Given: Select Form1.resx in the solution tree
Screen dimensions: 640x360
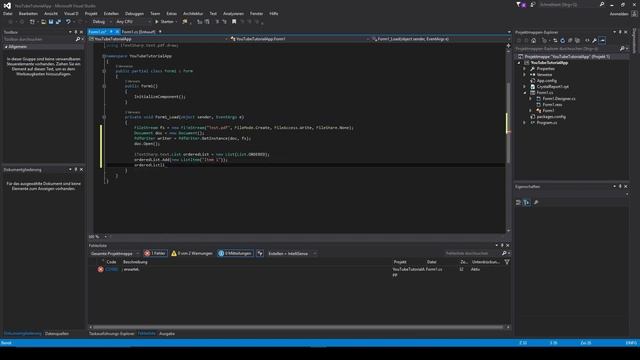Looking at the screenshot, I should 552,104.
